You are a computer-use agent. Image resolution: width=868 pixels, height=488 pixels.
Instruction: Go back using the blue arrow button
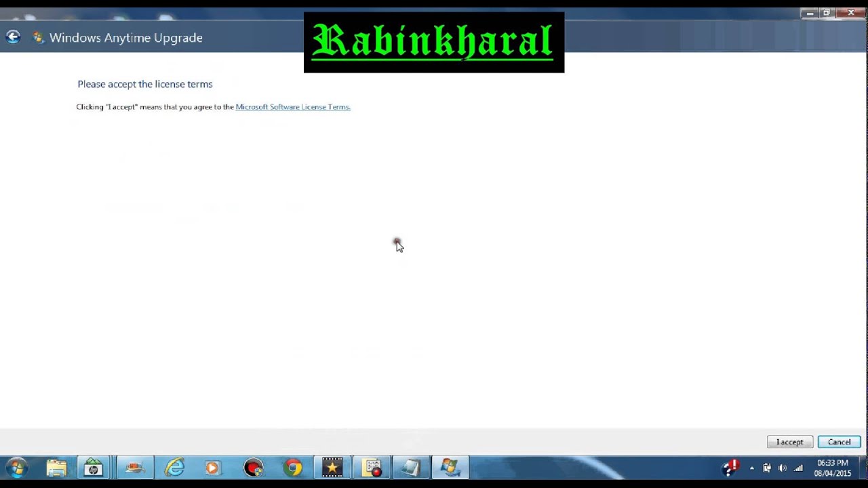pyautogui.click(x=13, y=37)
